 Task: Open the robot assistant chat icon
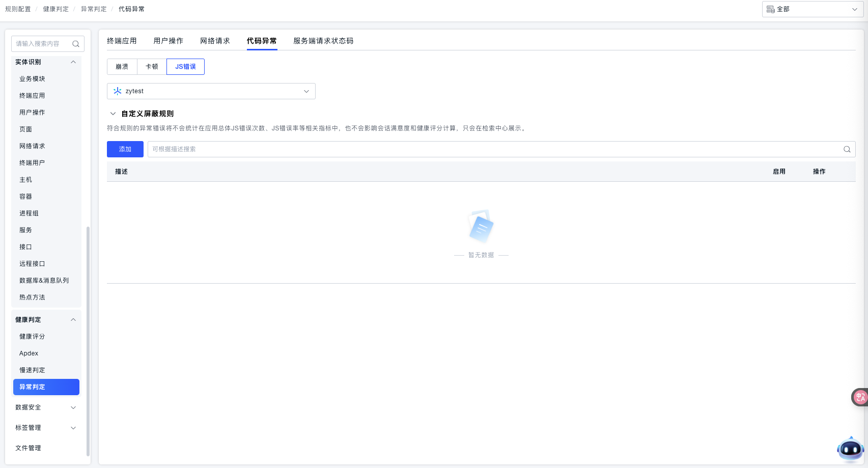pos(850,450)
